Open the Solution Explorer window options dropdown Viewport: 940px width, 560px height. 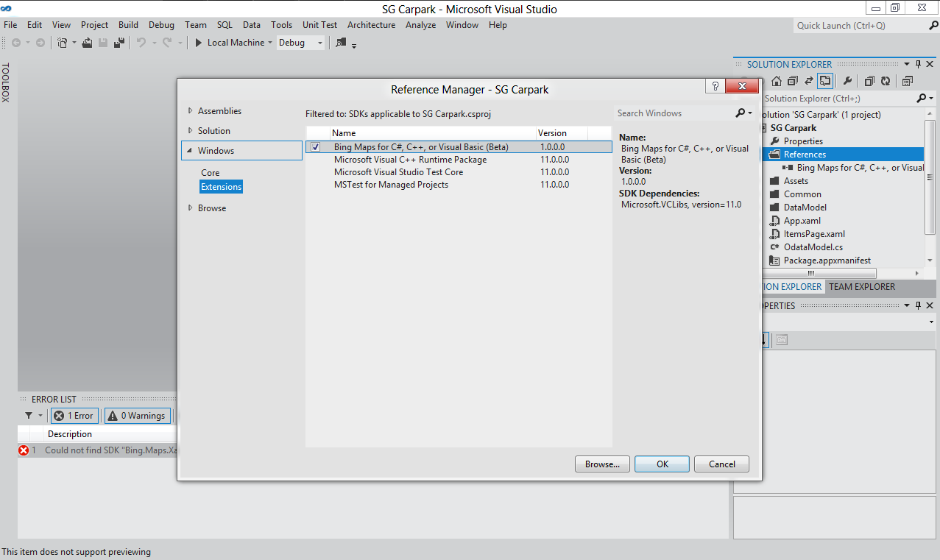[907, 65]
